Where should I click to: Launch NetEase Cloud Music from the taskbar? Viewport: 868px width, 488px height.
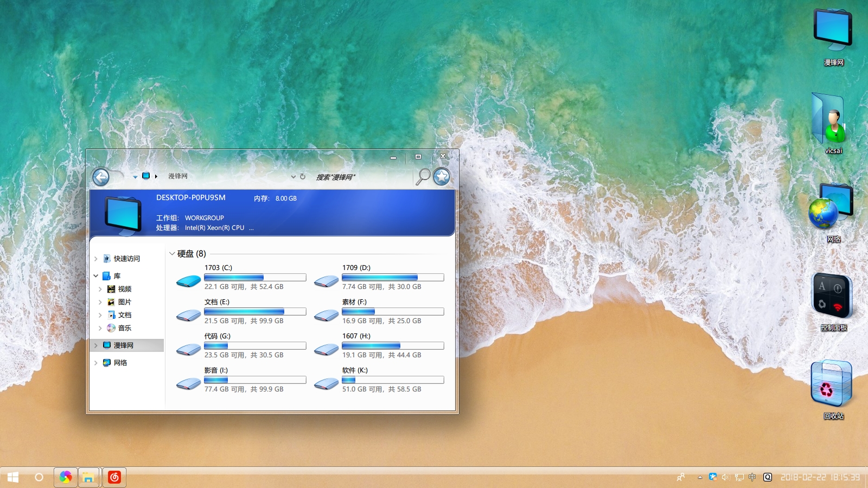point(114,477)
